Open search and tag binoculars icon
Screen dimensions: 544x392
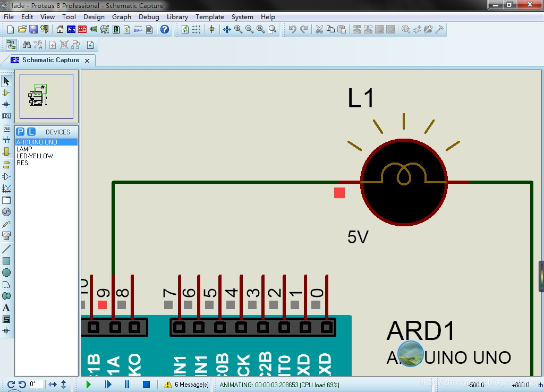click(x=27, y=45)
